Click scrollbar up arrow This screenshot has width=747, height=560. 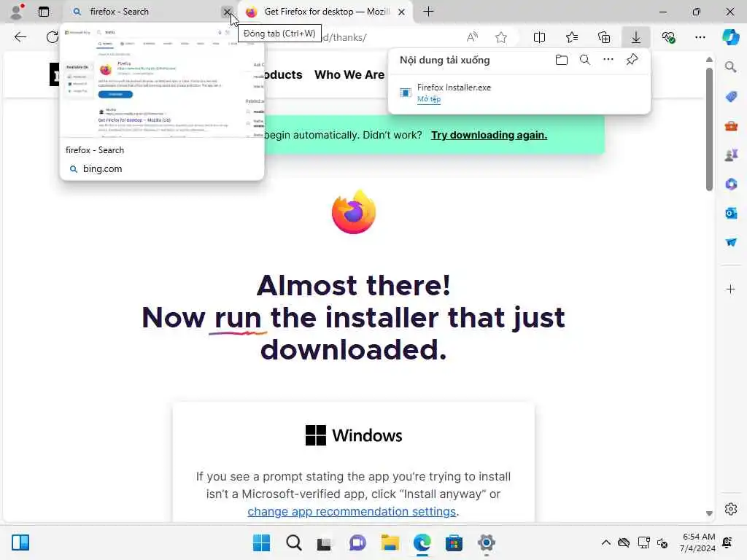pyautogui.click(x=709, y=60)
